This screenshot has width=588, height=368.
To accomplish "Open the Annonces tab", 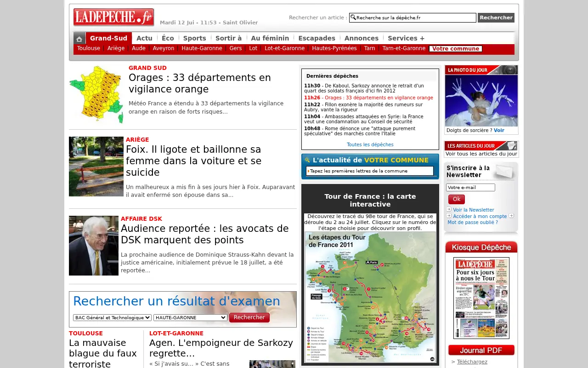I will tap(361, 38).
